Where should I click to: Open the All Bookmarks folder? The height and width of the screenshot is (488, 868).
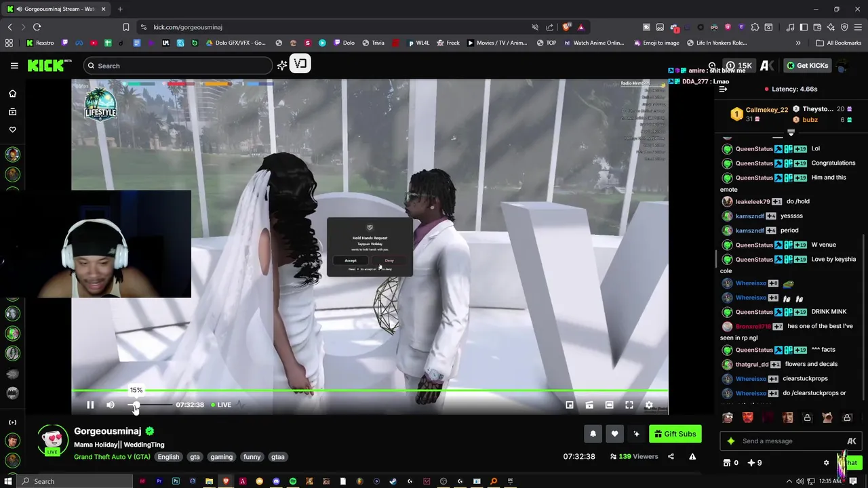coord(839,43)
